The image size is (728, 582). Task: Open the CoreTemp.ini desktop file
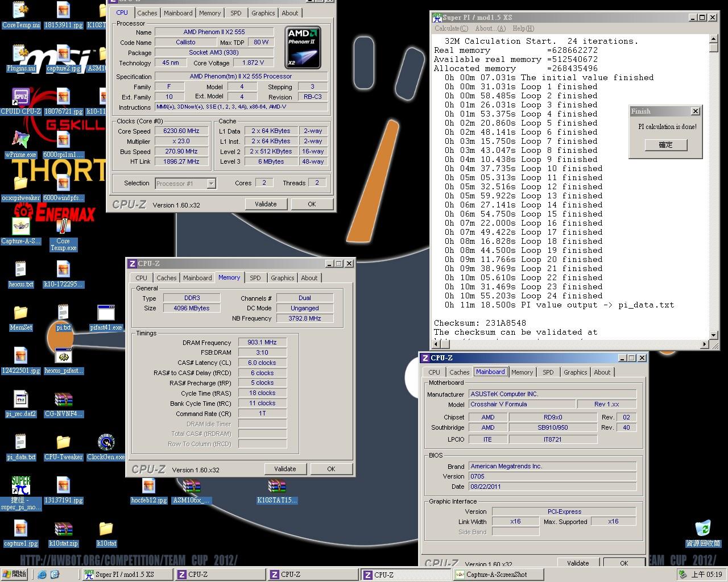coord(20,15)
